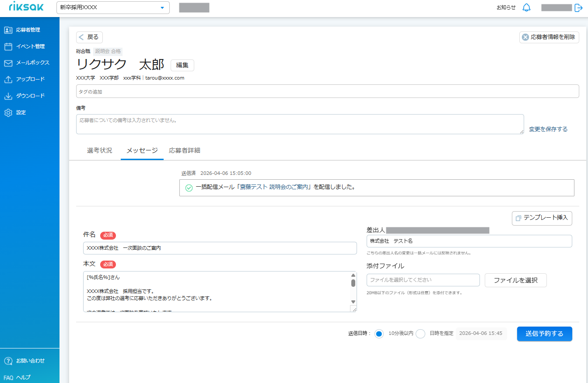Screen dimensions: 588x383
Task: Click the 戻る back button
Action: [90, 37]
